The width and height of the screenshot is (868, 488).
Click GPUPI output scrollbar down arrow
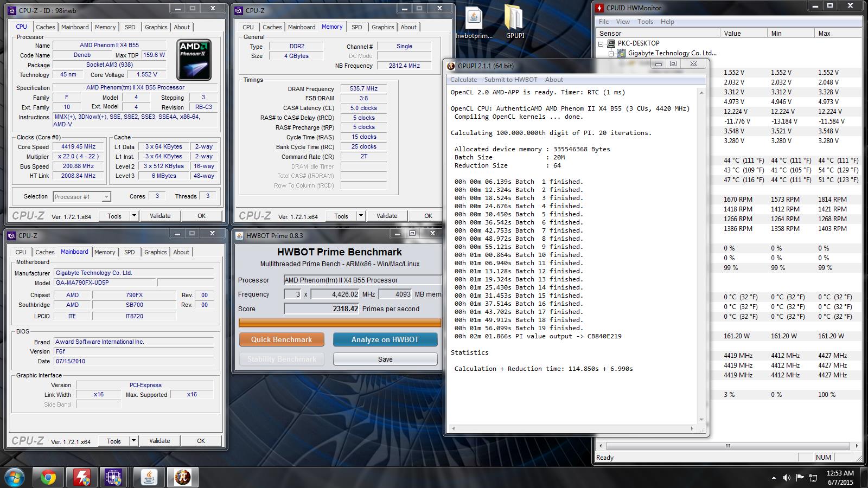(x=701, y=420)
